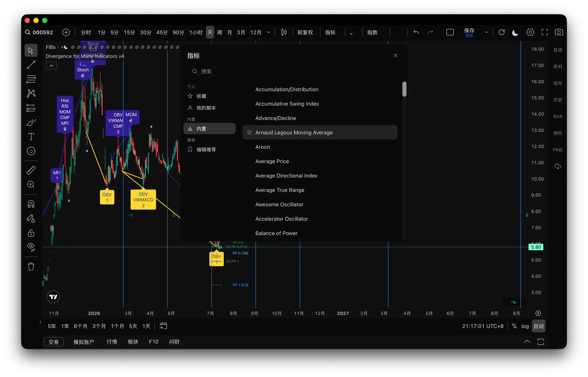
Task: Maximize the bottom panel square icon
Action: click(541, 342)
